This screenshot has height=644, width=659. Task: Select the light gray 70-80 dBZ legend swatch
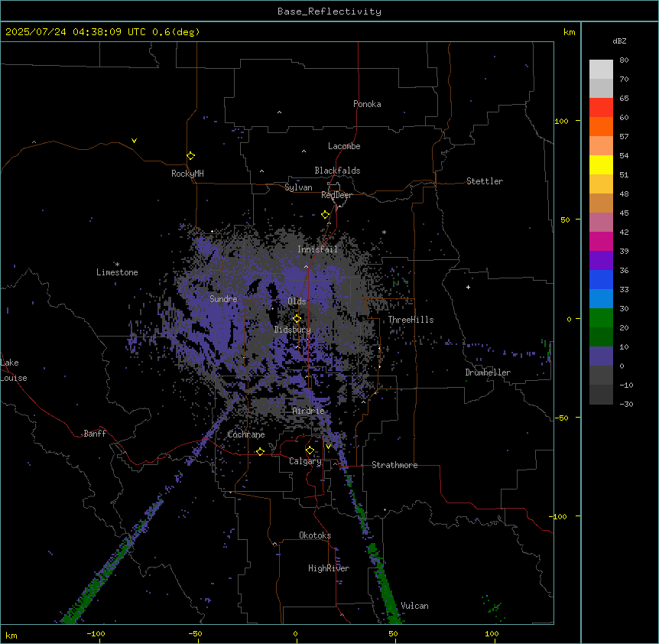point(601,70)
